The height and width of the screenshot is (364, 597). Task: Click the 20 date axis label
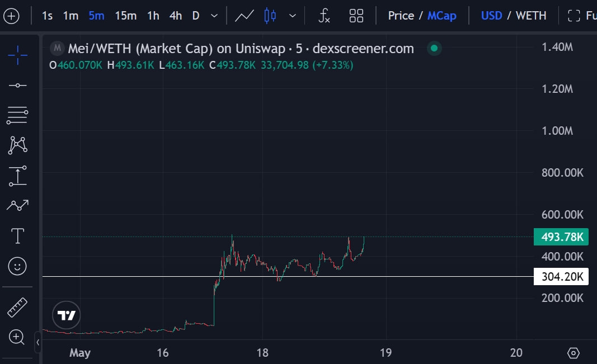coord(516,353)
